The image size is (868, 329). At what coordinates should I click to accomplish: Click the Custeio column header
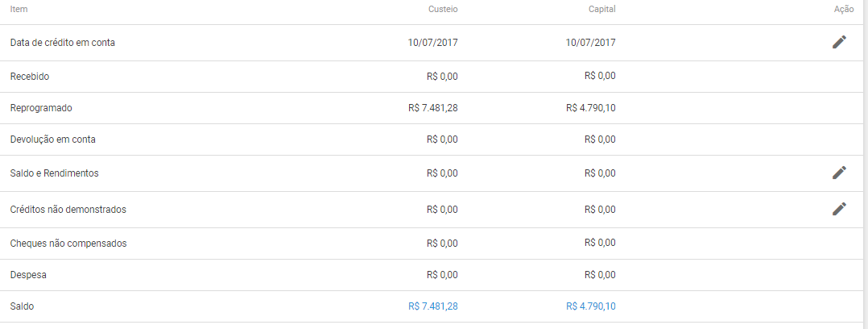pos(443,10)
